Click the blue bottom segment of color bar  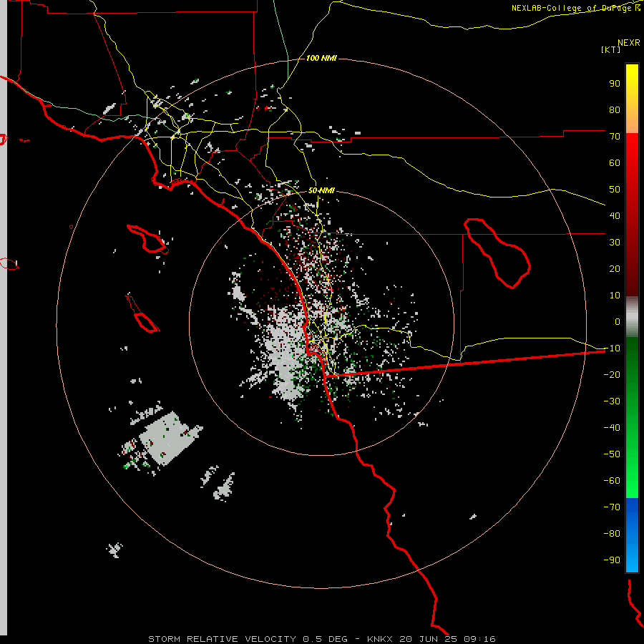point(632,535)
